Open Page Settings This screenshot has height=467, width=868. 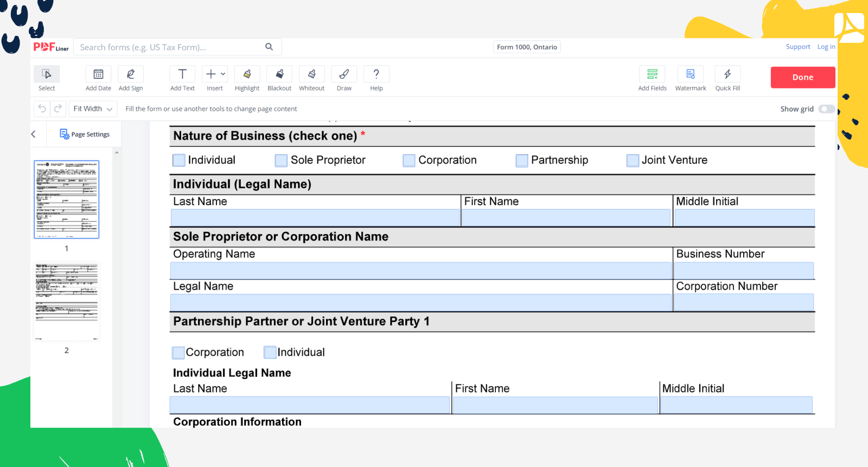(85, 134)
